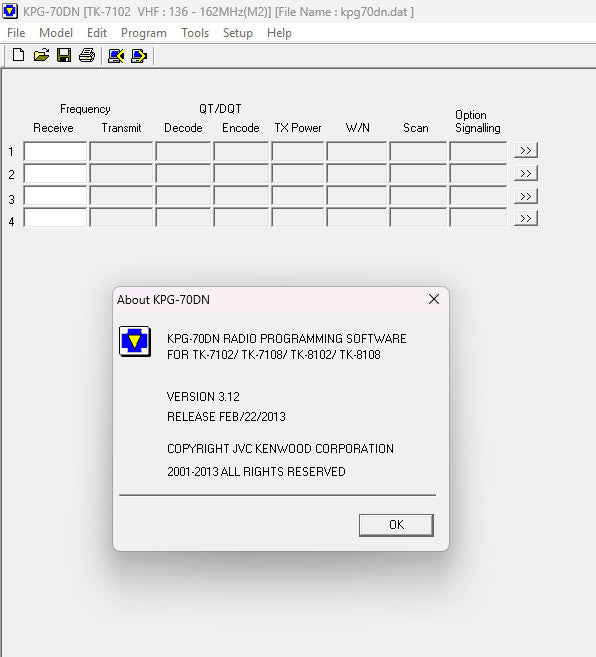Click channel 1 Option Signalling cell

coord(478,151)
